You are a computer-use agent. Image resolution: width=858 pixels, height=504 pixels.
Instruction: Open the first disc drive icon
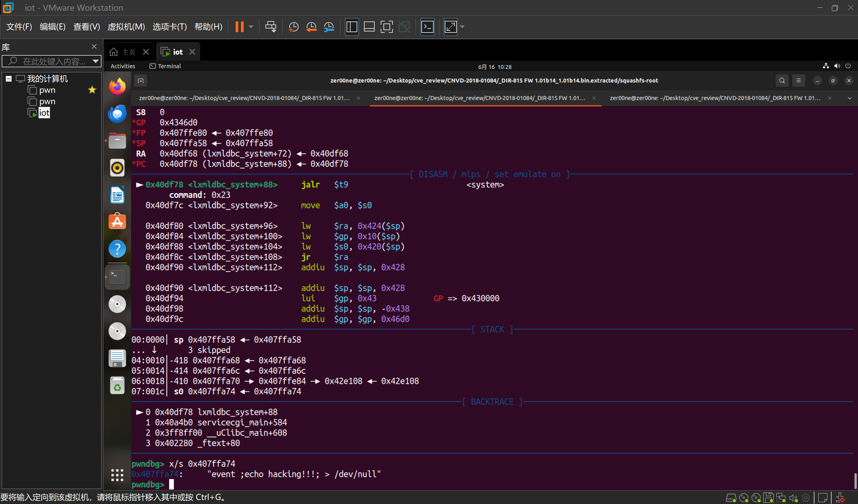tap(117, 304)
